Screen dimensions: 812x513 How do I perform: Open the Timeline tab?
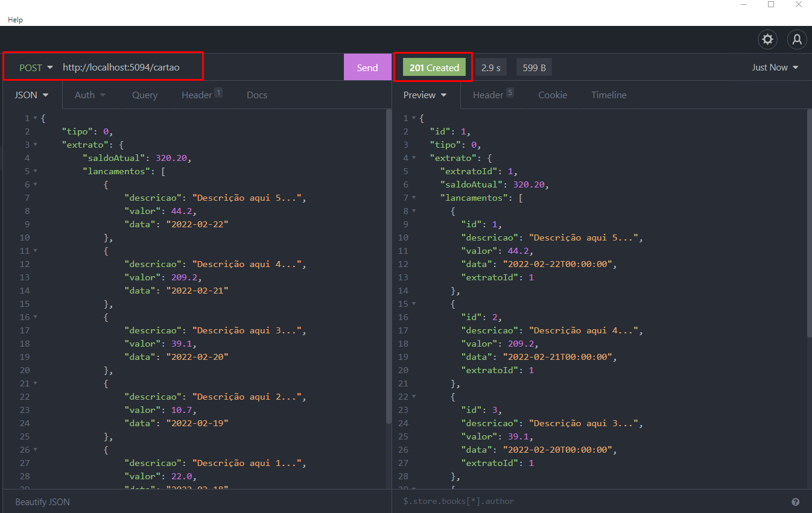point(609,95)
